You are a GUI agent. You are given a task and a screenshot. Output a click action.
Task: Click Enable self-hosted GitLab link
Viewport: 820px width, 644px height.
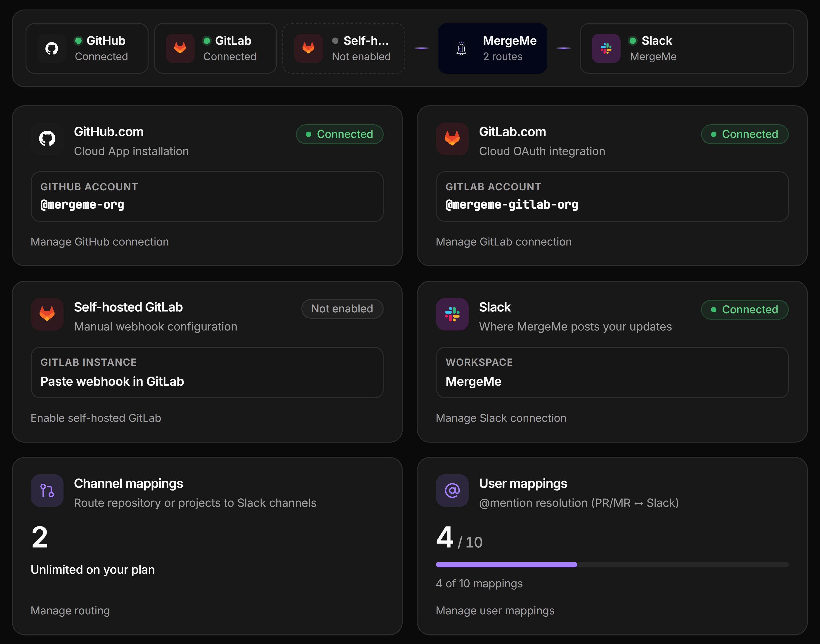96,418
